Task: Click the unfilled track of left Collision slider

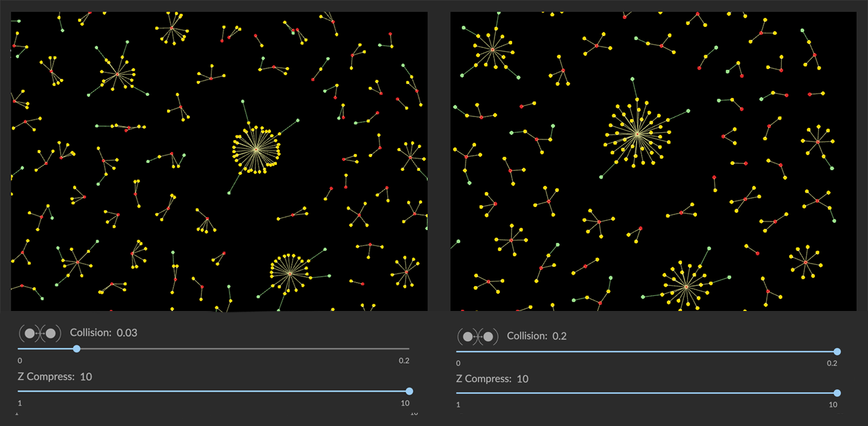Action: 243,348
